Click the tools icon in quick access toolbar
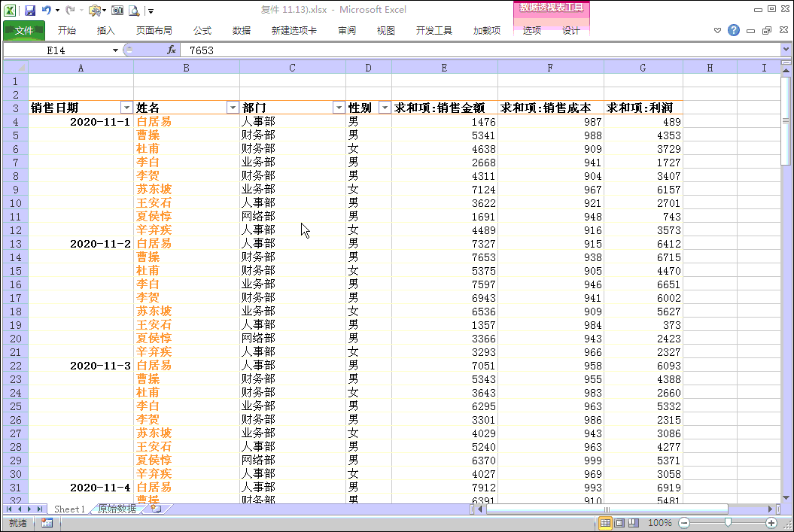Image resolution: width=794 pixels, height=532 pixels. click(x=94, y=10)
